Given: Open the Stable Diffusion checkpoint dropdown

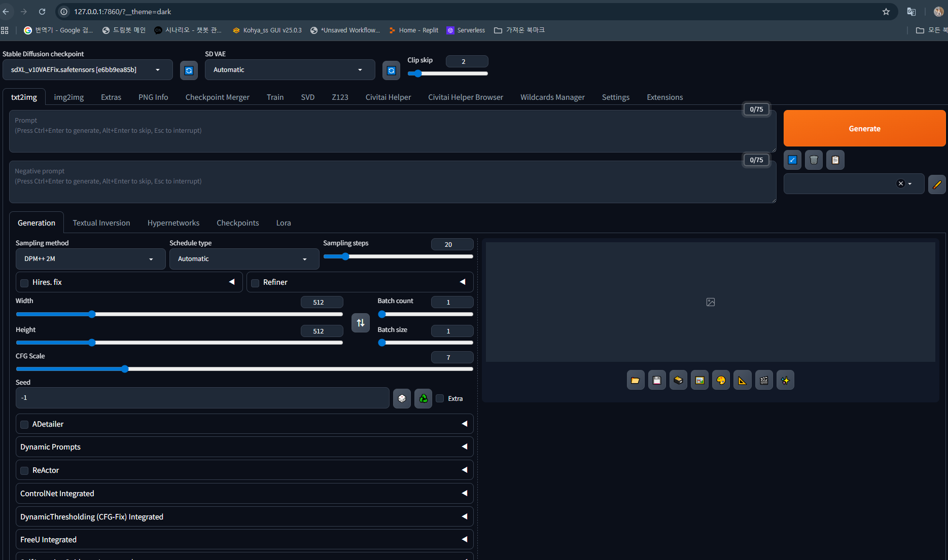Looking at the screenshot, I should (87, 70).
